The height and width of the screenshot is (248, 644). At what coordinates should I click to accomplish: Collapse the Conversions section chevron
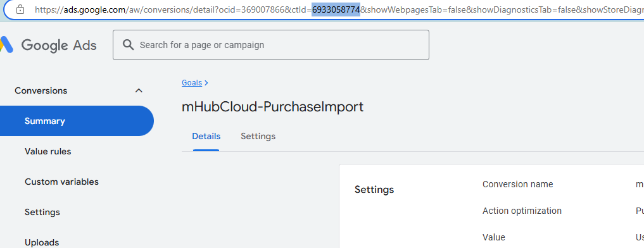pos(139,90)
